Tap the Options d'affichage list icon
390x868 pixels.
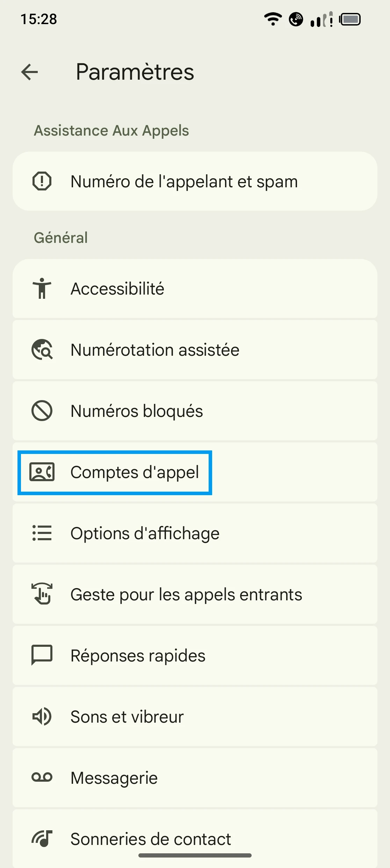point(42,533)
